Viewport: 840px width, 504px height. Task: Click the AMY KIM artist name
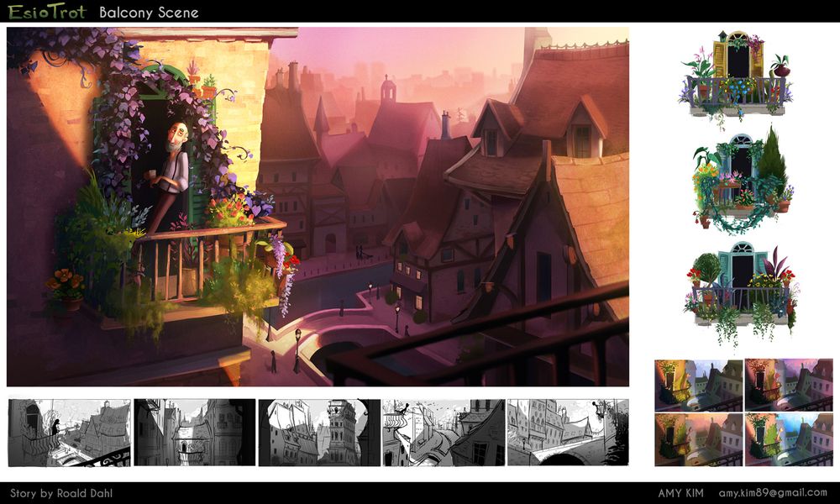pyautogui.click(x=681, y=493)
